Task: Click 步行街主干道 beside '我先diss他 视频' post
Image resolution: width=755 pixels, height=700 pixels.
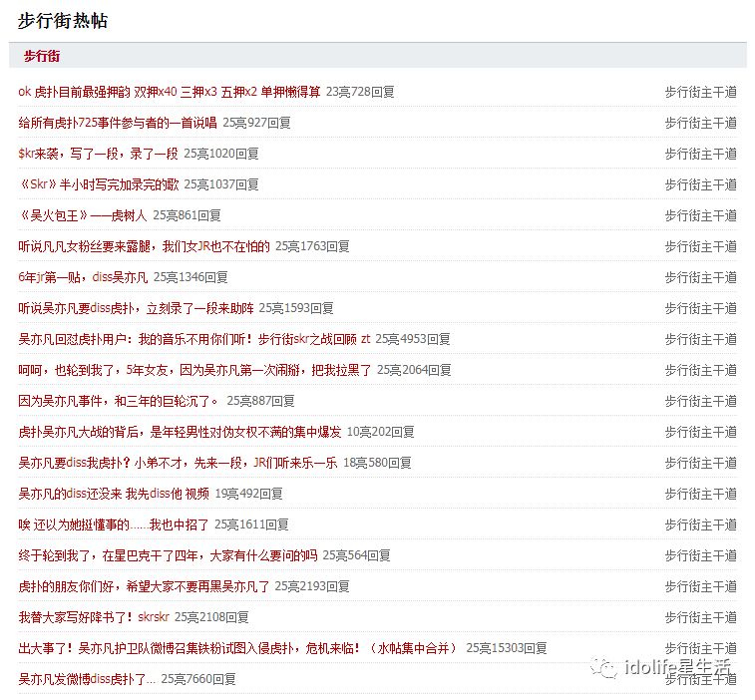Action: (700, 494)
